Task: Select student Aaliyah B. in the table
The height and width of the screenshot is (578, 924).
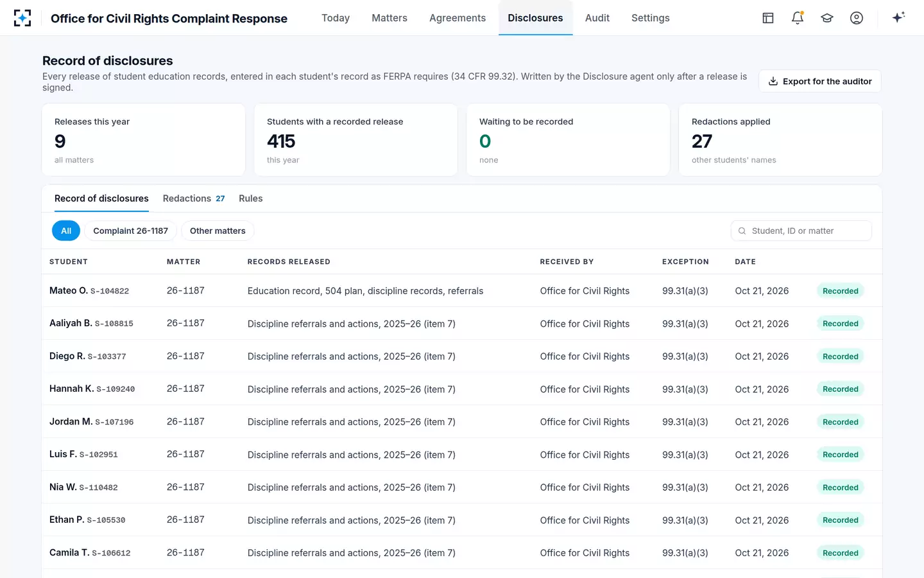Action: (x=71, y=324)
